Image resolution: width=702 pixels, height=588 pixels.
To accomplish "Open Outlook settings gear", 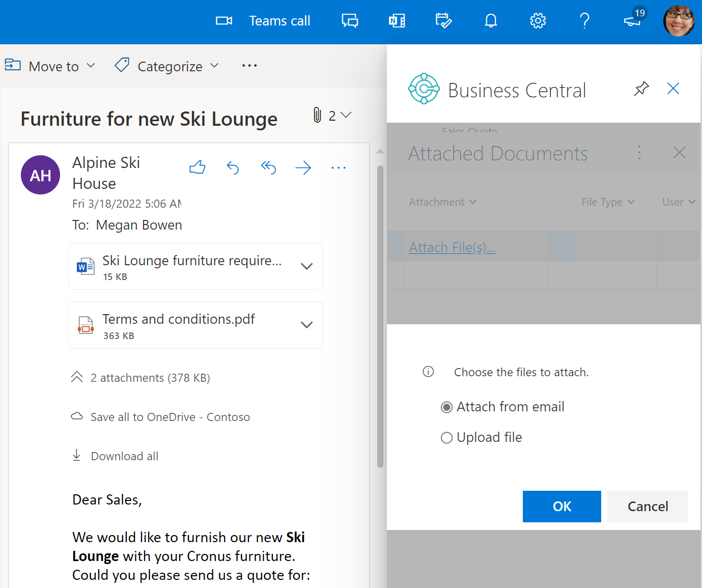I will [x=538, y=20].
